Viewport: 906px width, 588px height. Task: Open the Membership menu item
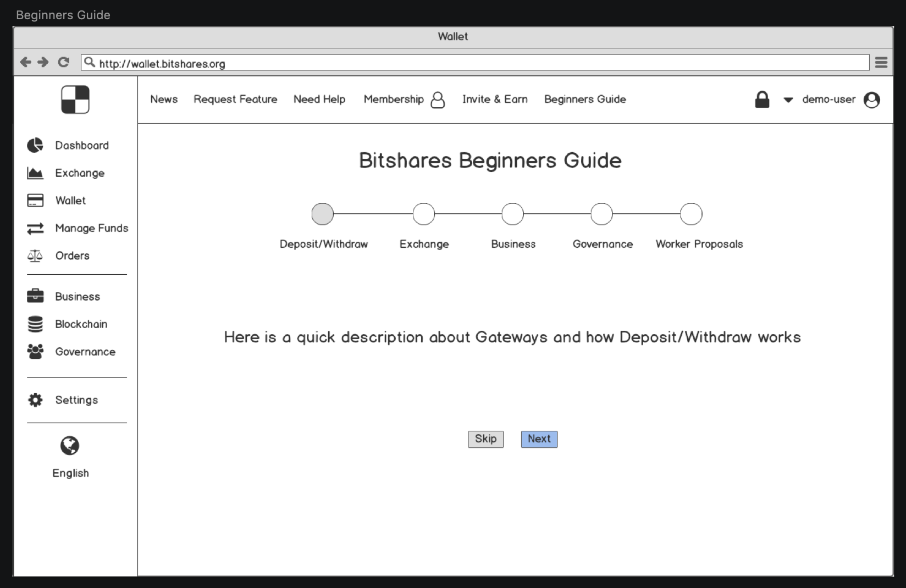pyautogui.click(x=394, y=99)
